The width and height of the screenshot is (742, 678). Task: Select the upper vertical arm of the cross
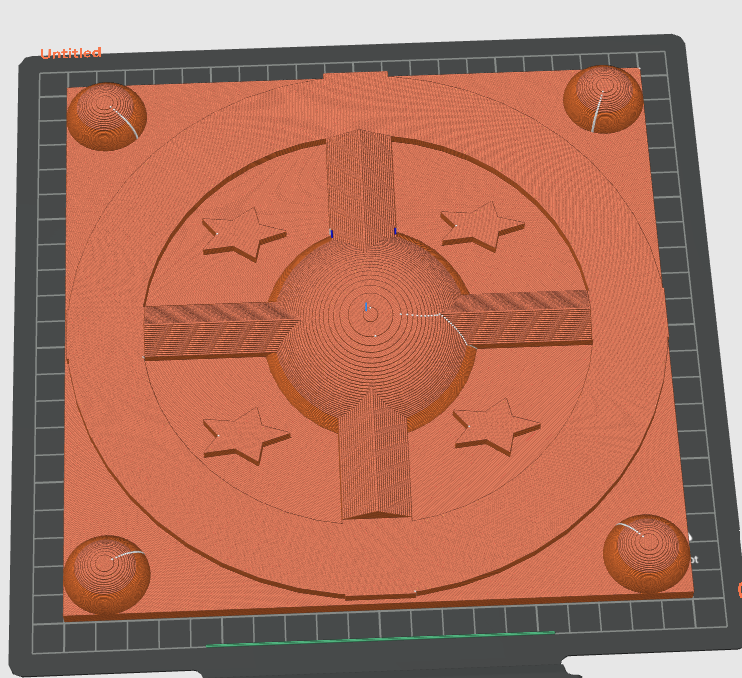pyautogui.click(x=361, y=187)
